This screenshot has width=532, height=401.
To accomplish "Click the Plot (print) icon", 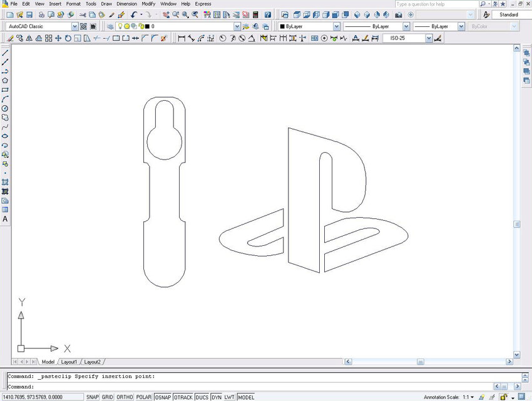I will [41, 14].
